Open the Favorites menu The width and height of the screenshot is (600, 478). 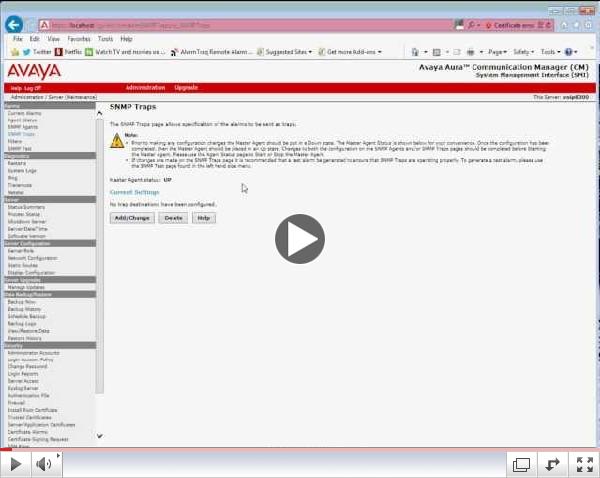point(79,39)
